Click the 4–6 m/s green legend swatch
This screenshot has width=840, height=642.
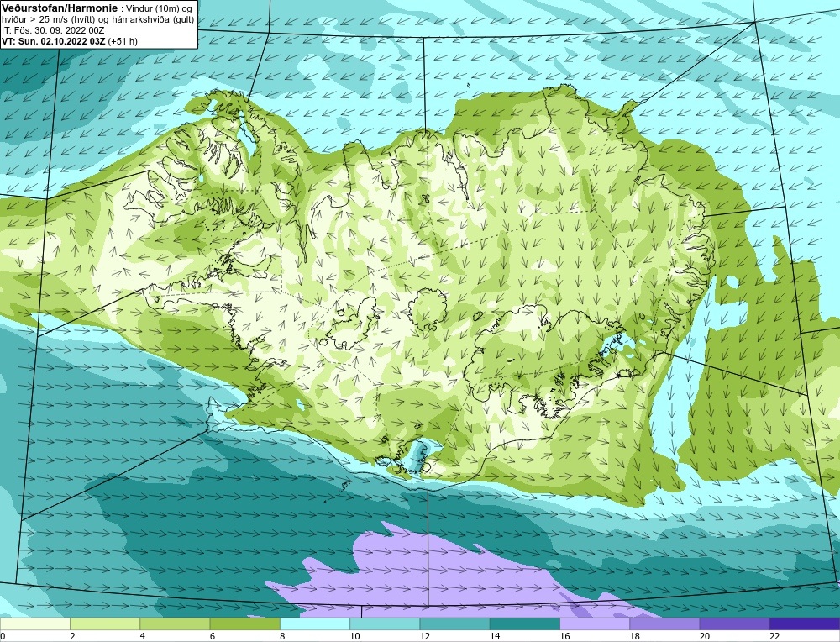tap(175, 624)
